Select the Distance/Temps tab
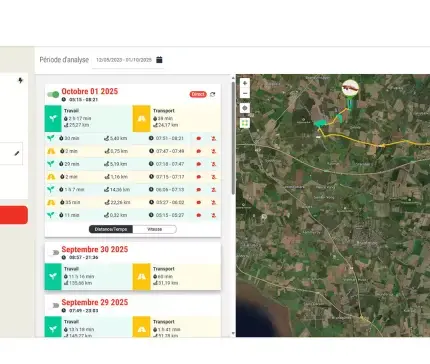The width and height of the screenshot is (430, 364). click(x=111, y=229)
